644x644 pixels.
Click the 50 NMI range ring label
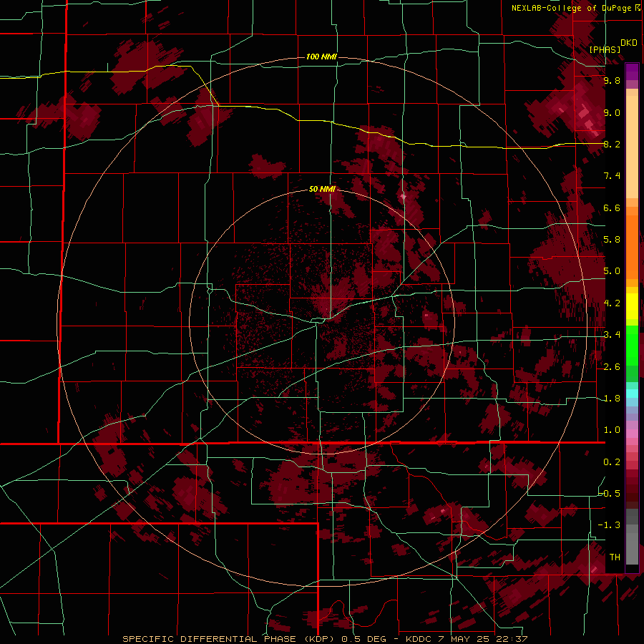322,190
